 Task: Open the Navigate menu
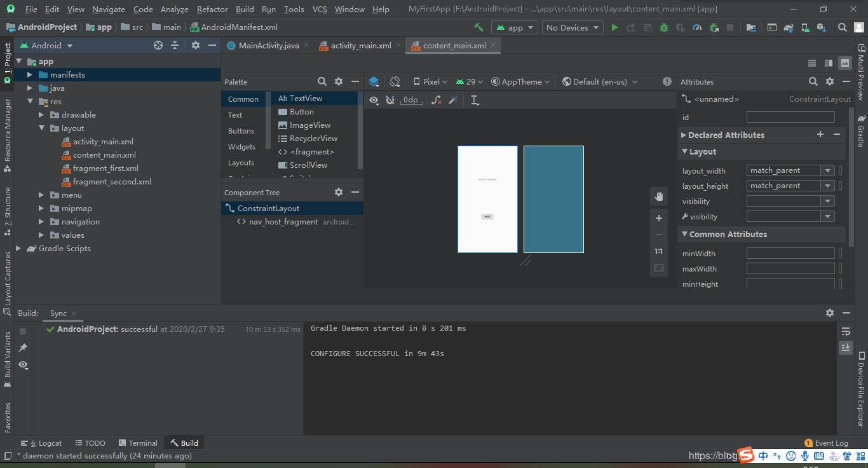108,9
